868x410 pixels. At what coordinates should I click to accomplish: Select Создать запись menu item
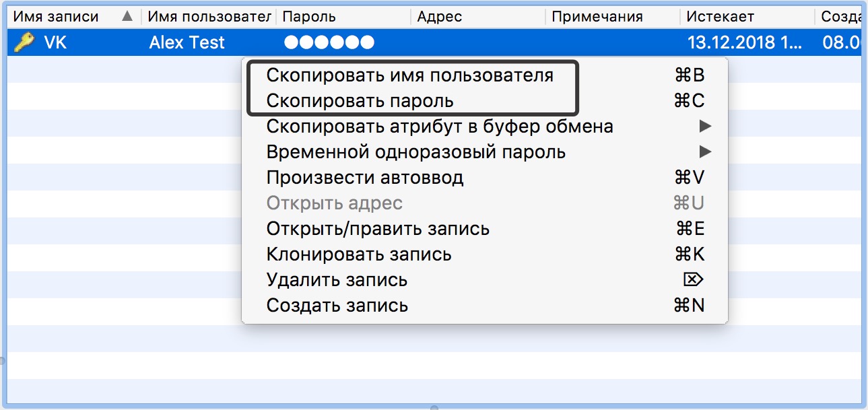click(337, 306)
